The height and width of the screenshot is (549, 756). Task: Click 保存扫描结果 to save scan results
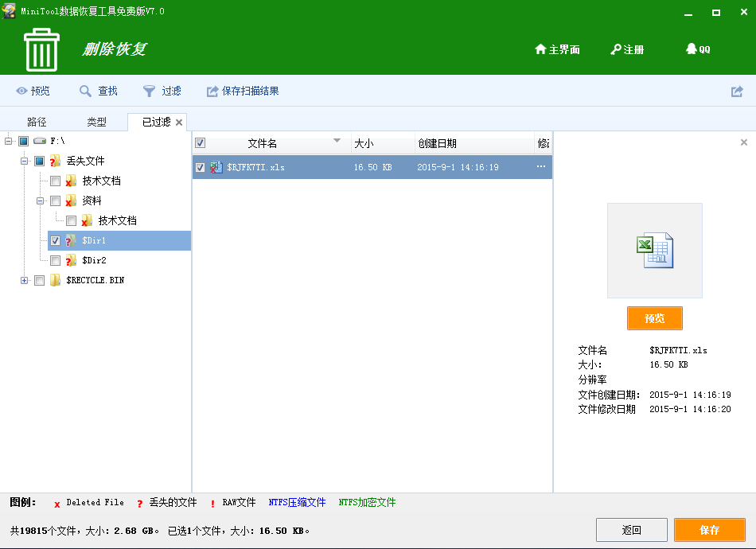point(243,91)
